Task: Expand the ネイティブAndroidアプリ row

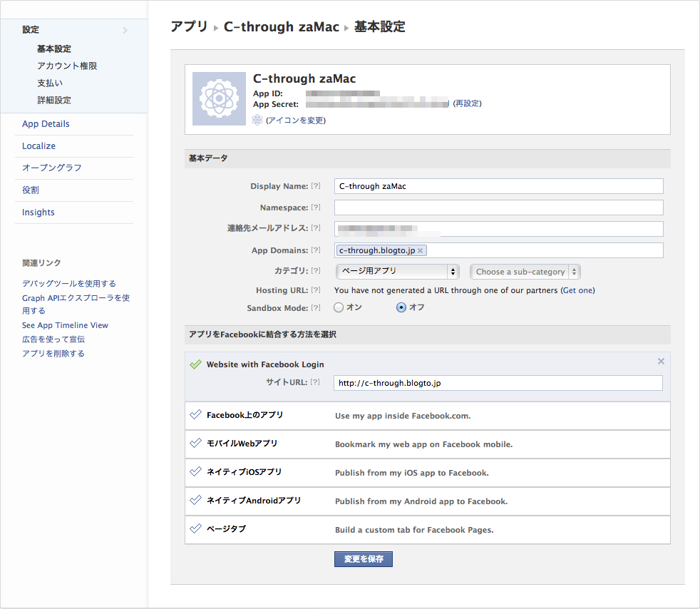Action: click(x=427, y=501)
